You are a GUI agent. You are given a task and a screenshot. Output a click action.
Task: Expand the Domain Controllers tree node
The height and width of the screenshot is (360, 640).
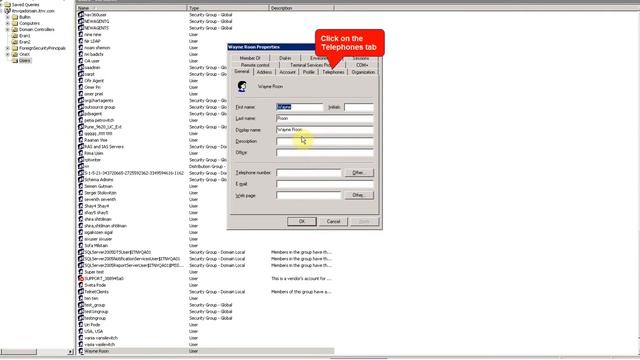(7, 29)
